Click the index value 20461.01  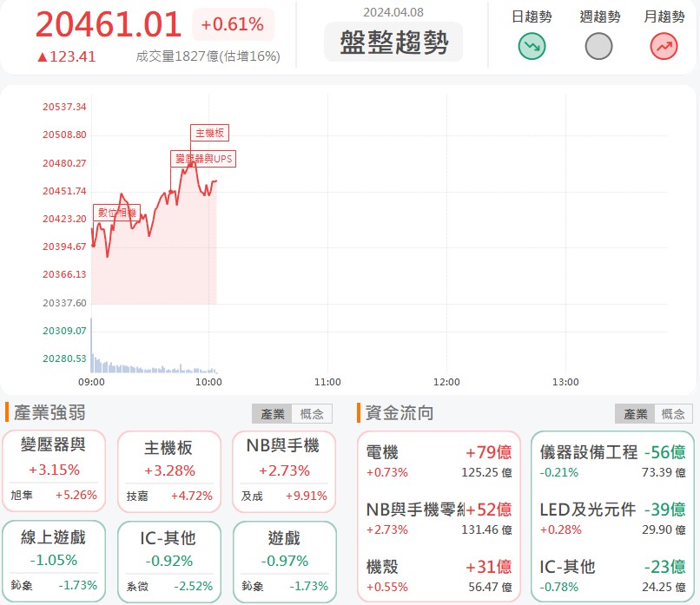coord(109,24)
